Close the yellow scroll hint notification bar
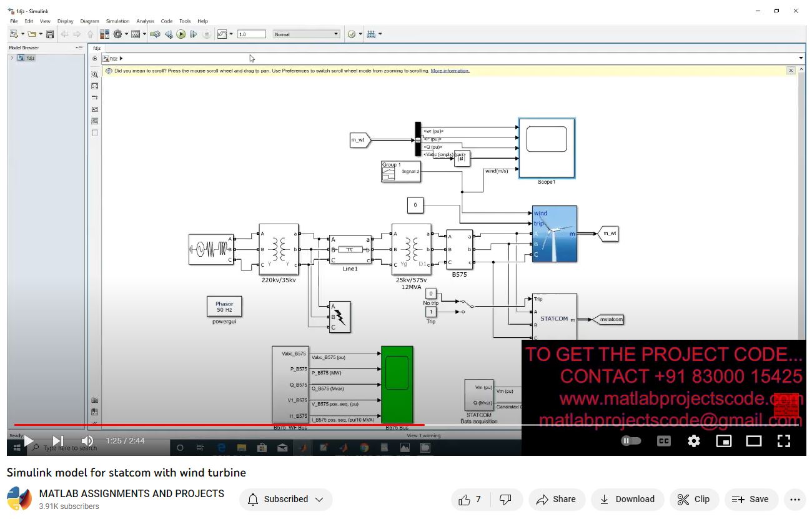This screenshot has width=812, height=519. [791, 71]
